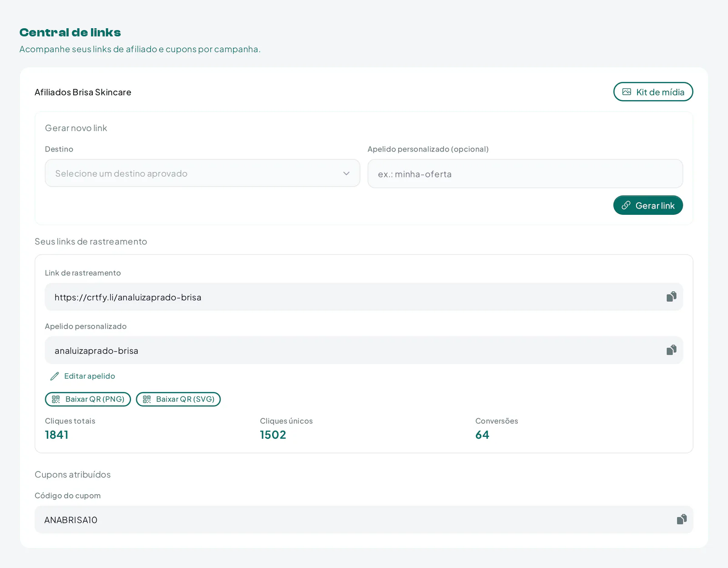
Task: Click the Cliques únicos value 1502
Action: click(273, 435)
